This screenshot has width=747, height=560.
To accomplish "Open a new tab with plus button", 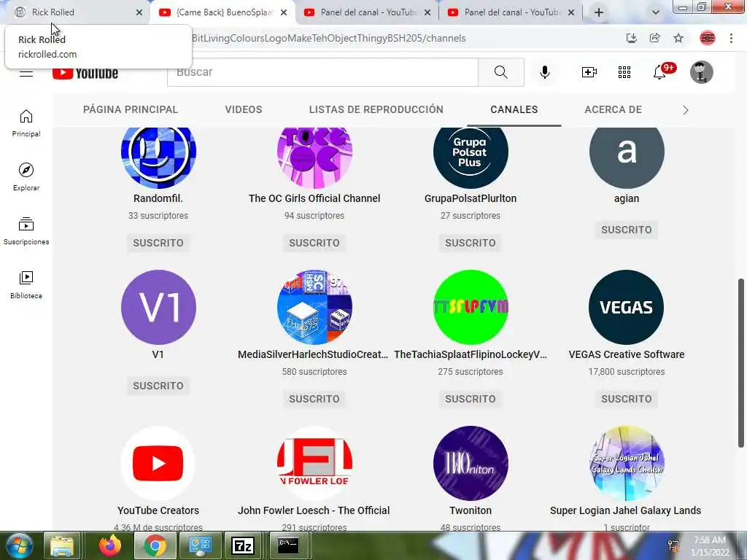I will (x=599, y=13).
